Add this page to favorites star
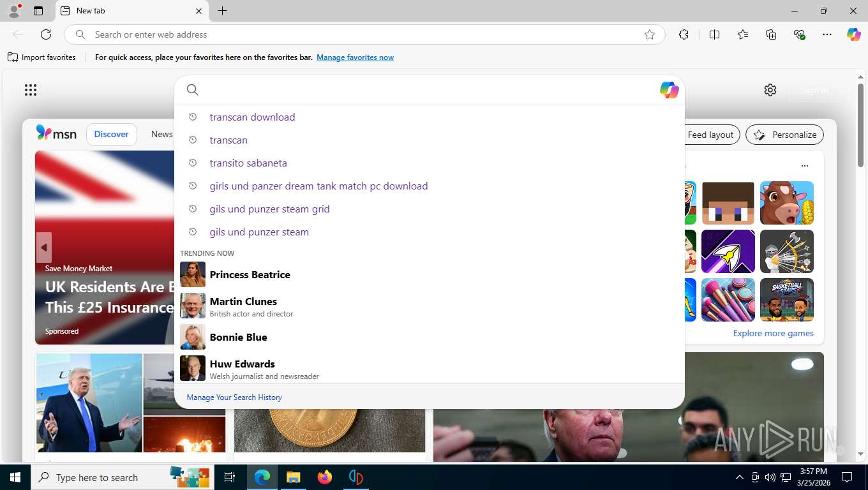The height and width of the screenshot is (490, 868). [650, 34]
